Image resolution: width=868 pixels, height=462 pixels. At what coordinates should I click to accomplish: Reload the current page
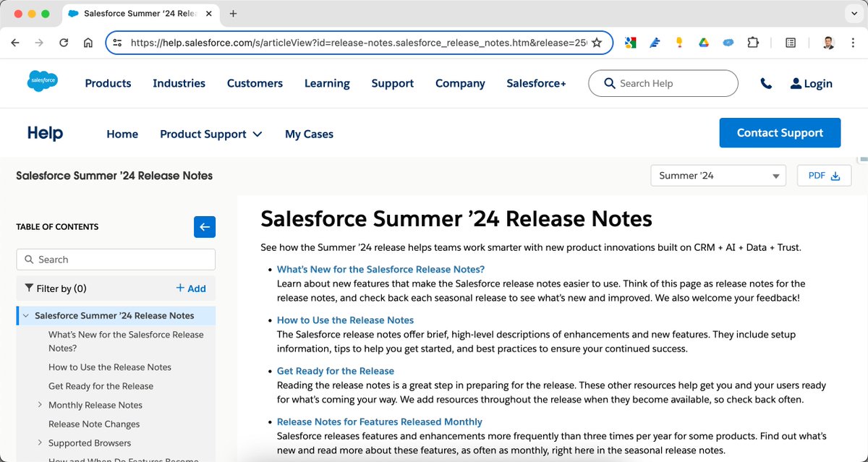coord(64,43)
